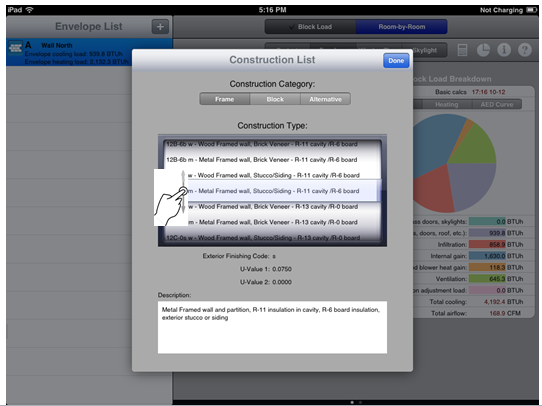Screen dimensions: 542x406
Task: Open the pie chart icon
Action: [x=483, y=50]
